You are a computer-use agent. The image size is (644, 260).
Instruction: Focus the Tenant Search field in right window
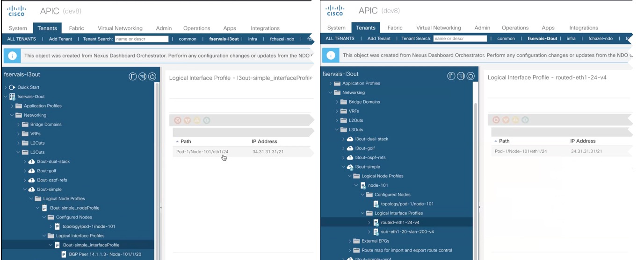pyautogui.click(x=460, y=39)
